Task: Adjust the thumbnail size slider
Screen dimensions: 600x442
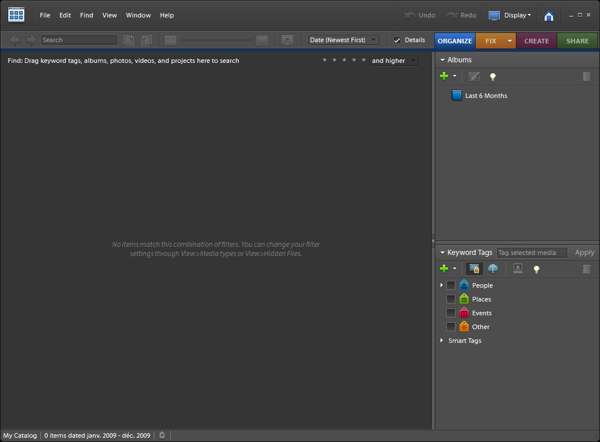Action: point(217,40)
